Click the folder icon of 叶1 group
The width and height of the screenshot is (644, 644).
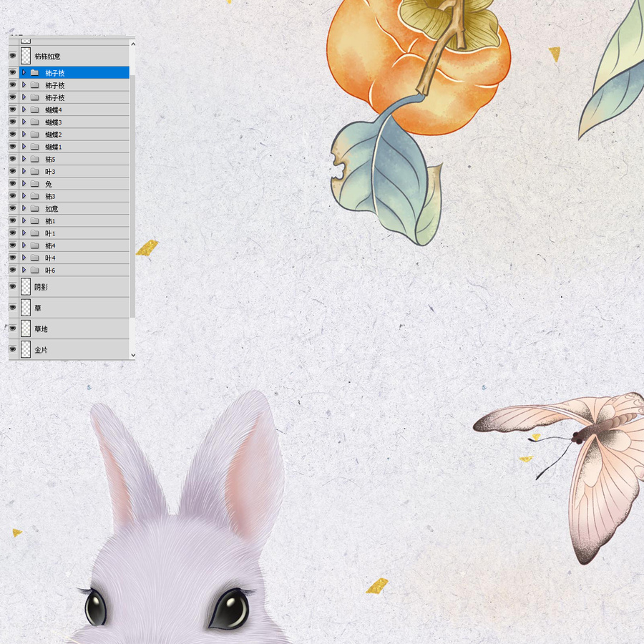coord(35,233)
